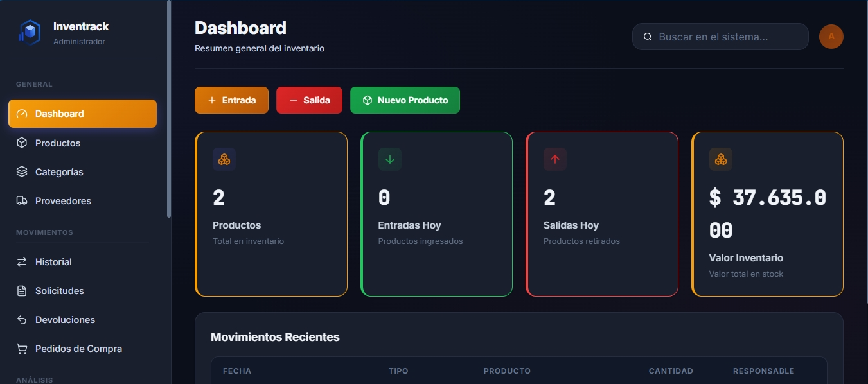Click the MOVIMIENTOS section label
The width and height of the screenshot is (868, 384).
[44, 232]
